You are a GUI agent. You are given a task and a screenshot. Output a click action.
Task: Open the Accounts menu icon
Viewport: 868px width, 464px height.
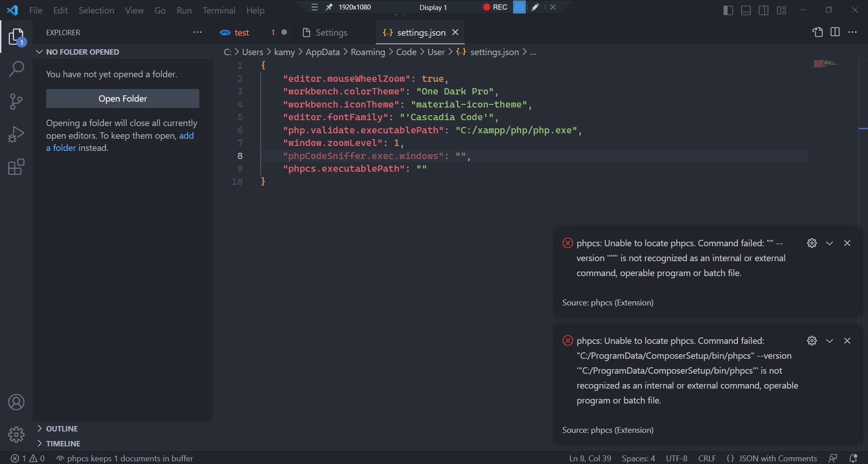[16, 402]
